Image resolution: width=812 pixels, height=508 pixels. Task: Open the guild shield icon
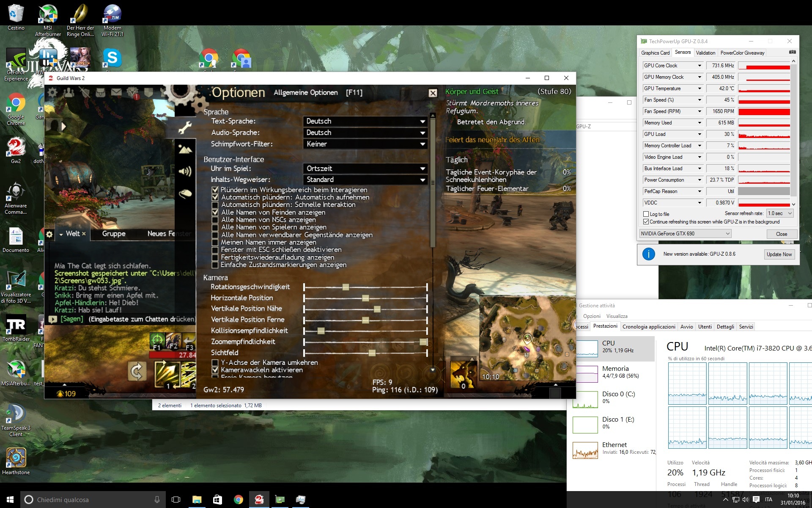pyautogui.click(x=148, y=92)
